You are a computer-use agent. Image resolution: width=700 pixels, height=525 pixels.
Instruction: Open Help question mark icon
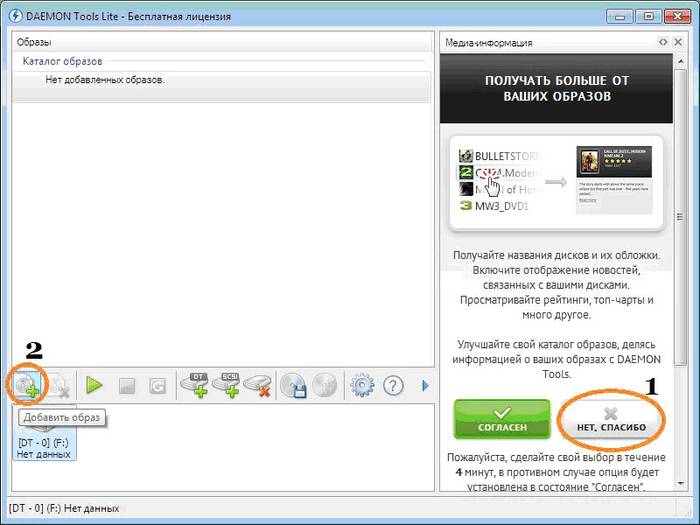[x=392, y=385]
